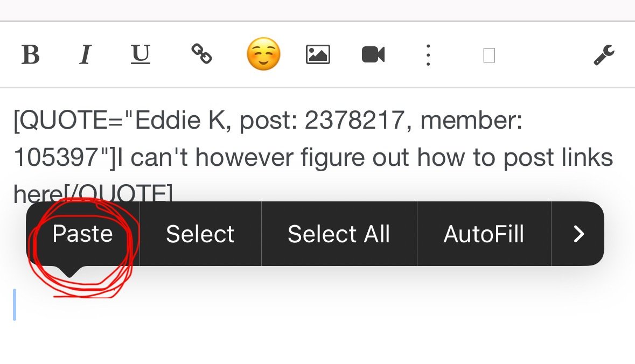Click the blank square toolbar icon
The width and height of the screenshot is (635, 364).
[489, 55]
